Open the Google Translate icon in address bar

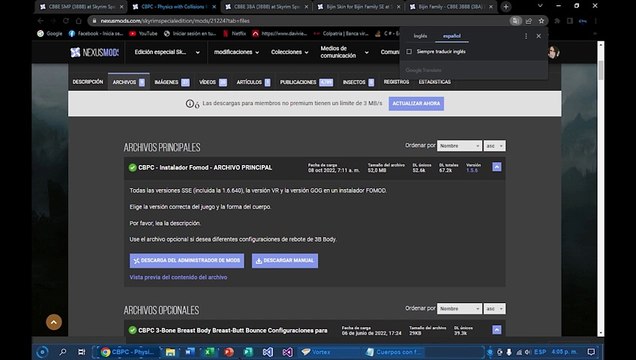click(515, 21)
